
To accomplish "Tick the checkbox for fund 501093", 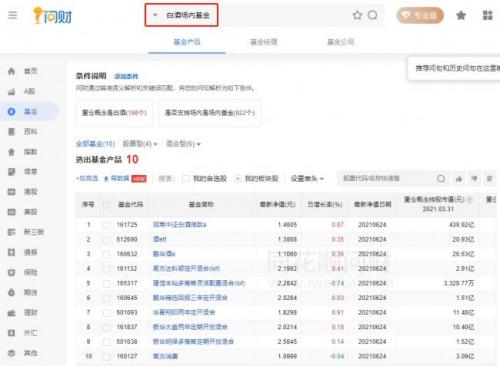I will 107,313.
